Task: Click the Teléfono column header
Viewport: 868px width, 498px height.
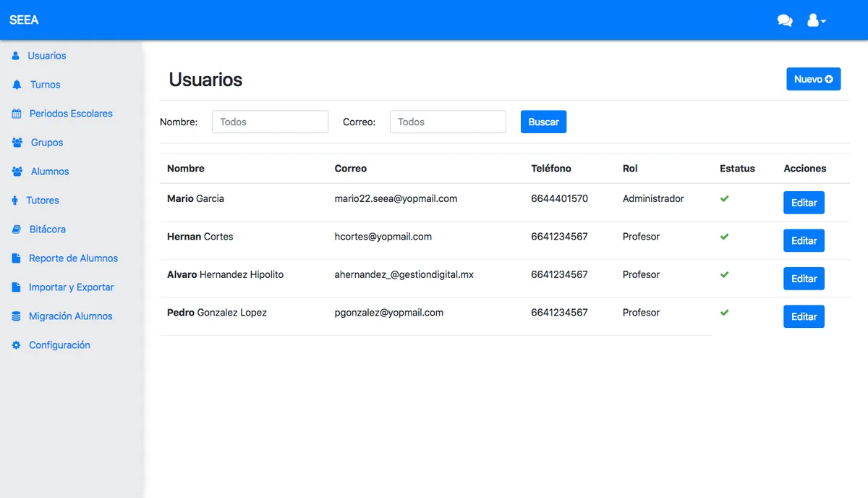Action: [x=551, y=169]
